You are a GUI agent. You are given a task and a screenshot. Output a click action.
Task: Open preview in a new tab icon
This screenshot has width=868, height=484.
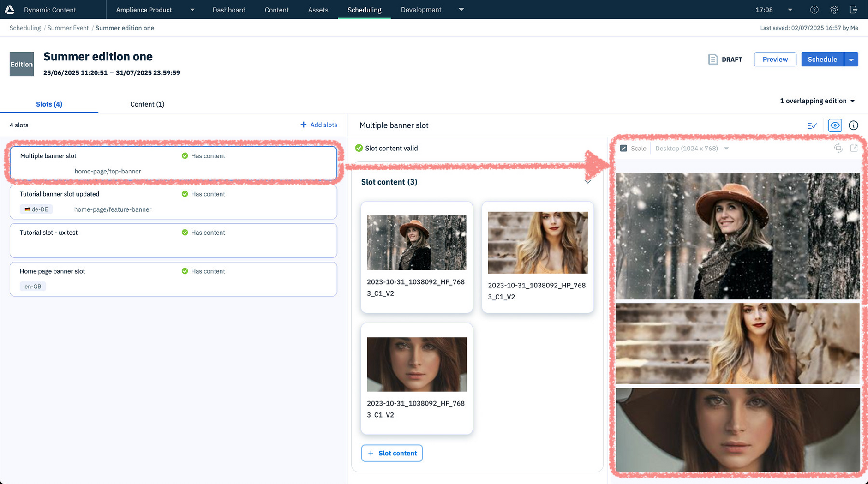click(x=854, y=148)
